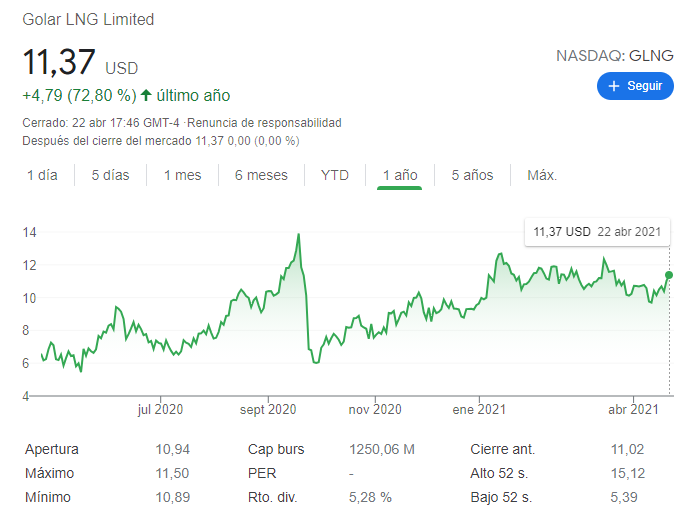Click the Después del cierre del mercado text

click(107, 141)
